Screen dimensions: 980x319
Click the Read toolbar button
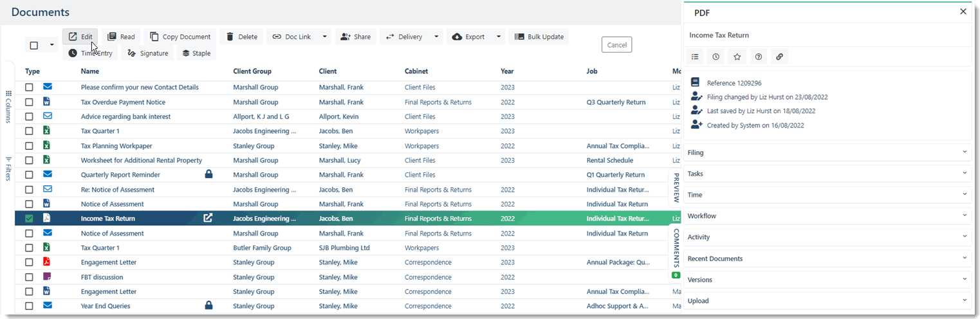(x=121, y=37)
